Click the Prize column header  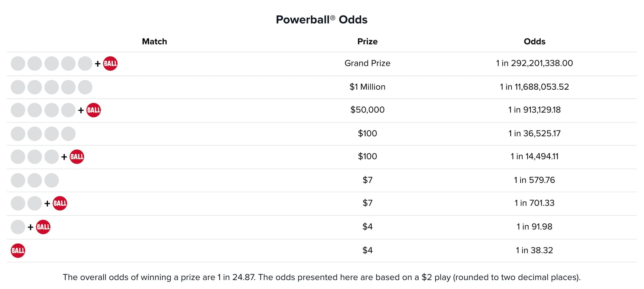(x=367, y=41)
